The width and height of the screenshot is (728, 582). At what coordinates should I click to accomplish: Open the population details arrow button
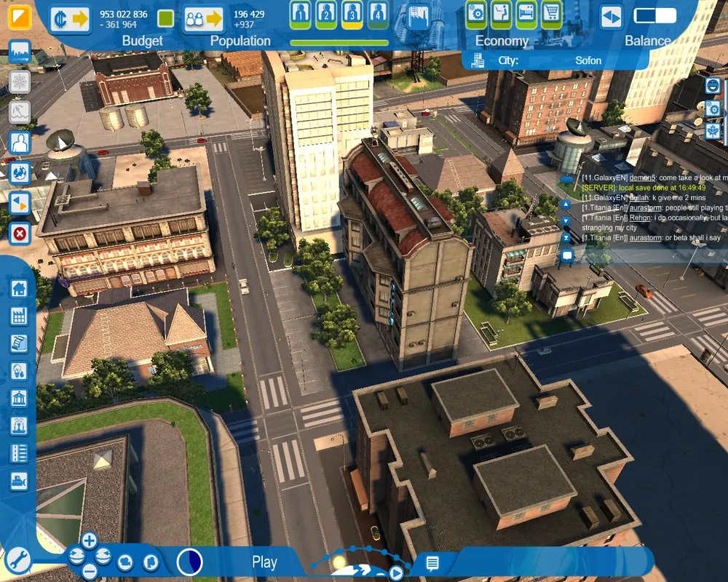(x=203, y=20)
